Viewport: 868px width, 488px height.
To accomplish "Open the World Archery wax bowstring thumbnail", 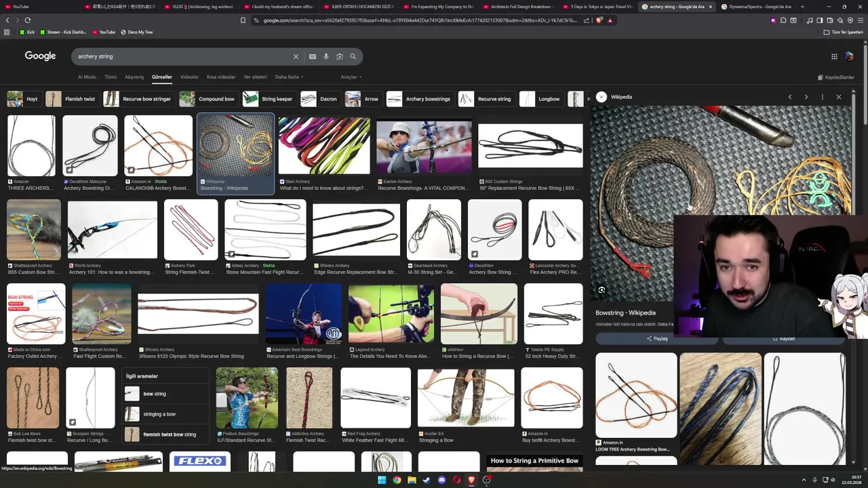I will (113, 230).
